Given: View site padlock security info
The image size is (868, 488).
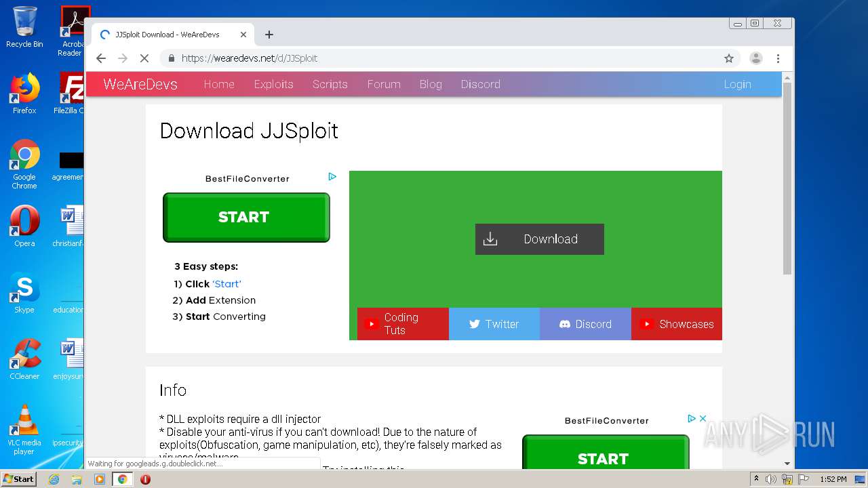Looking at the screenshot, I should click(172, 58).
